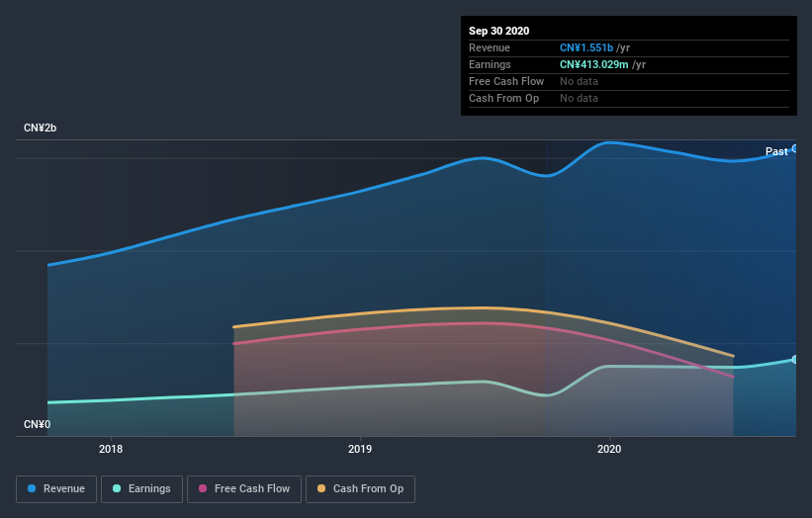Viewport: 812px width, 518px height.
Task: Click the Earnings end data point marker
Action: tap(795, 359)
